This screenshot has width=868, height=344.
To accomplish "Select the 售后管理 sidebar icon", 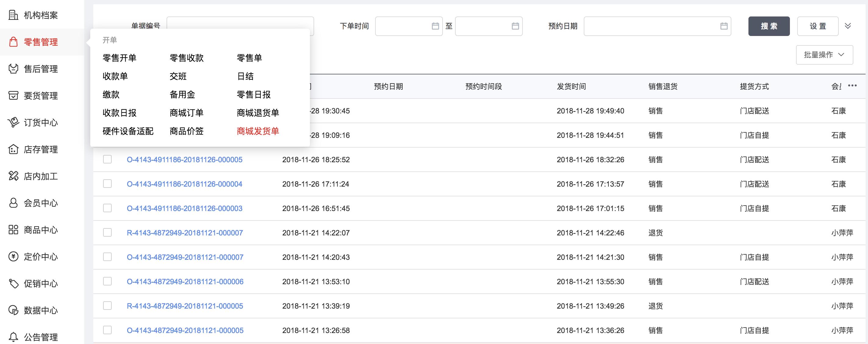I will pos(13,69).
